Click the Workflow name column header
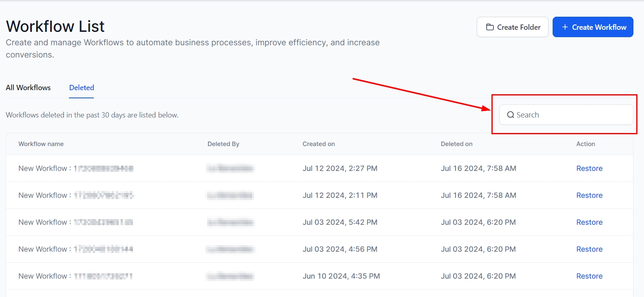Screen dimensions: 644x297 [41, 144]
